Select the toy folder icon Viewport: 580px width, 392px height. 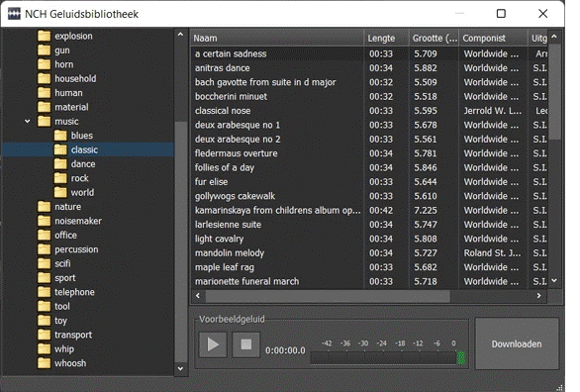44,321
